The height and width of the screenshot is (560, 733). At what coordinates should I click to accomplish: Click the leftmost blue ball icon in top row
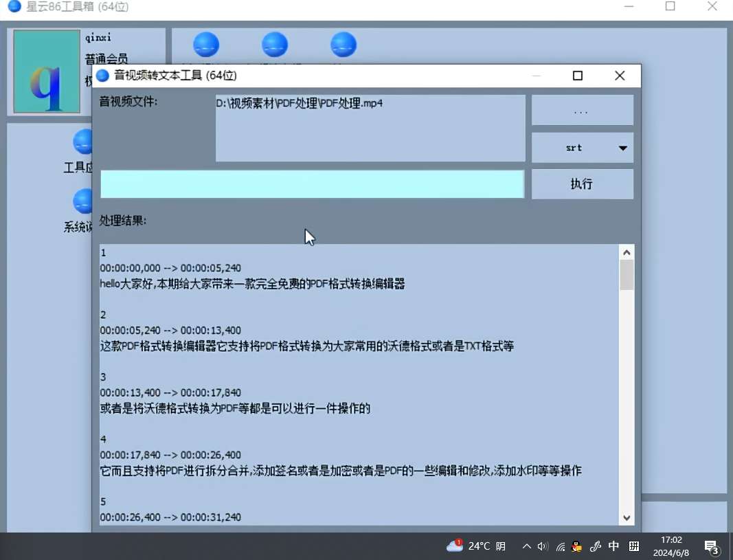tap(205, 45)
